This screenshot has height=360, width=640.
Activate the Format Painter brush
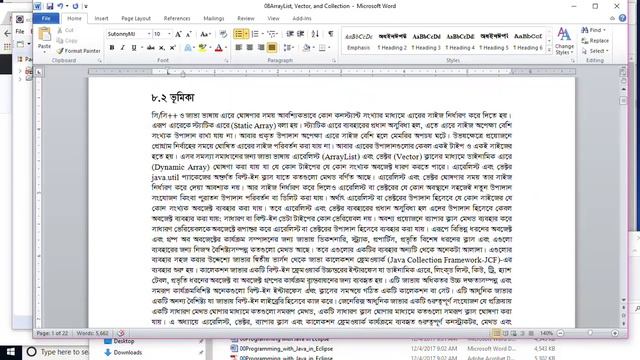(x=79, y=51)
